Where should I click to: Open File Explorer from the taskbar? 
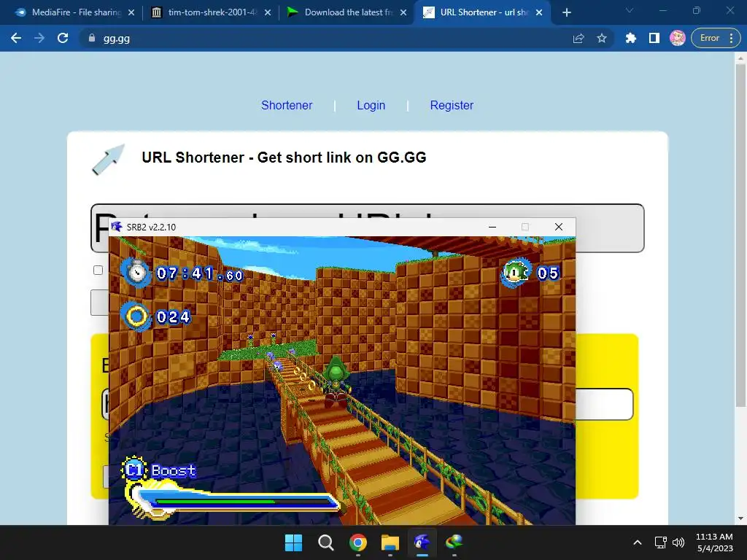pyautogui.click(x=390, y=542)
